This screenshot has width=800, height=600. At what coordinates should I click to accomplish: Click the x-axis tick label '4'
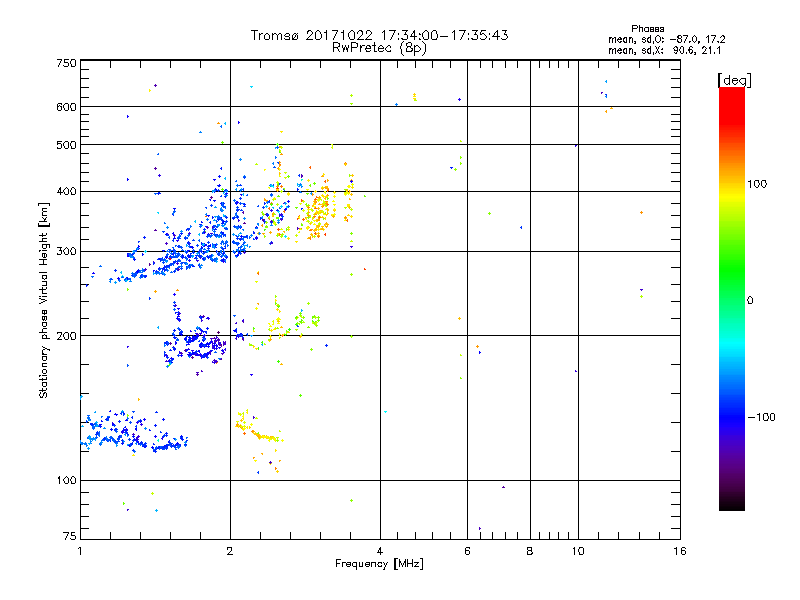point(380,551)
